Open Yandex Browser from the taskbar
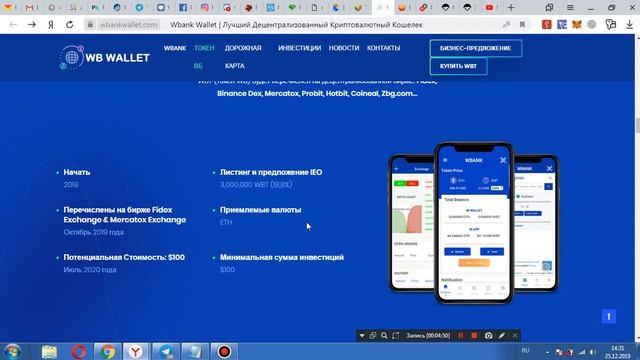 coord(136,351)
